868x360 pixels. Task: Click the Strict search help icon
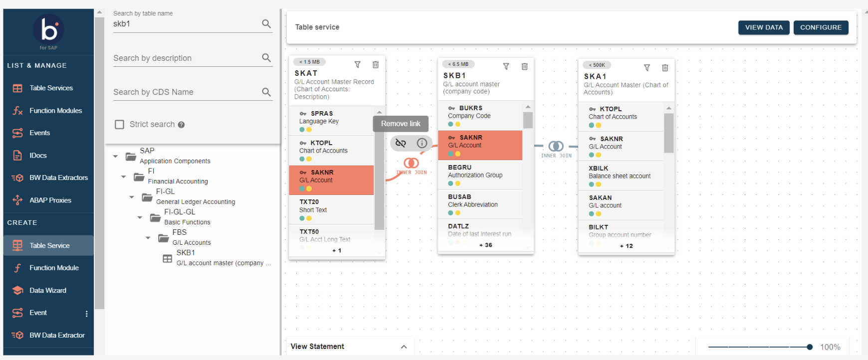tap(181, 125)
